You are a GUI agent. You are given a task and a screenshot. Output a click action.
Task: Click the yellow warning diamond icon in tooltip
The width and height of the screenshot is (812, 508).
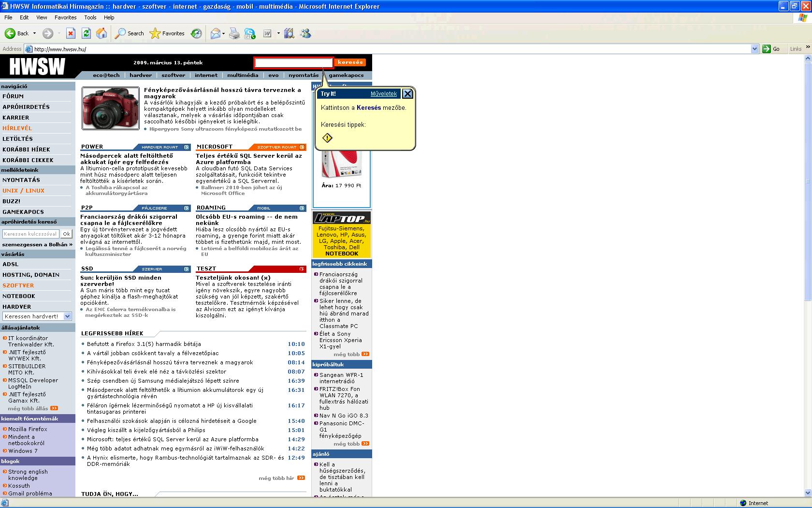pos(327,138)
